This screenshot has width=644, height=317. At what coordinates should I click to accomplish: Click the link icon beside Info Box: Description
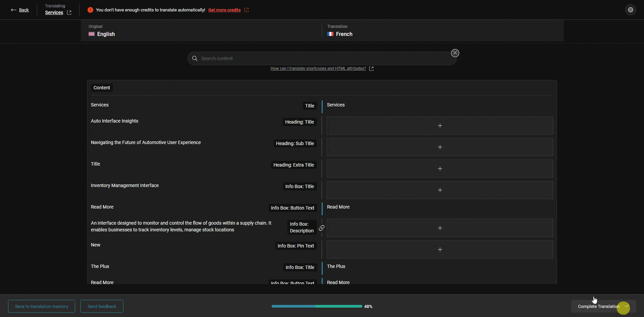point(322,228)
